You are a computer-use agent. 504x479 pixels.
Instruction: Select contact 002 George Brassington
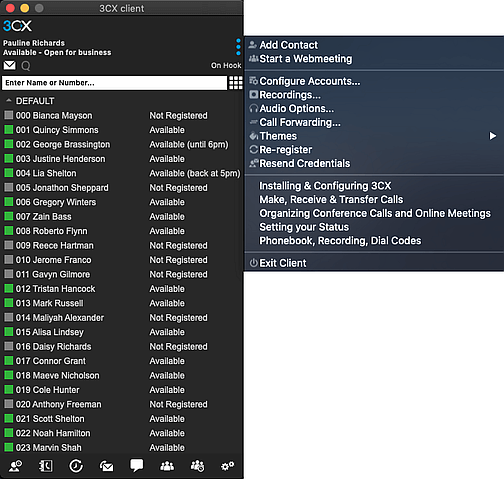coord(122,144)
